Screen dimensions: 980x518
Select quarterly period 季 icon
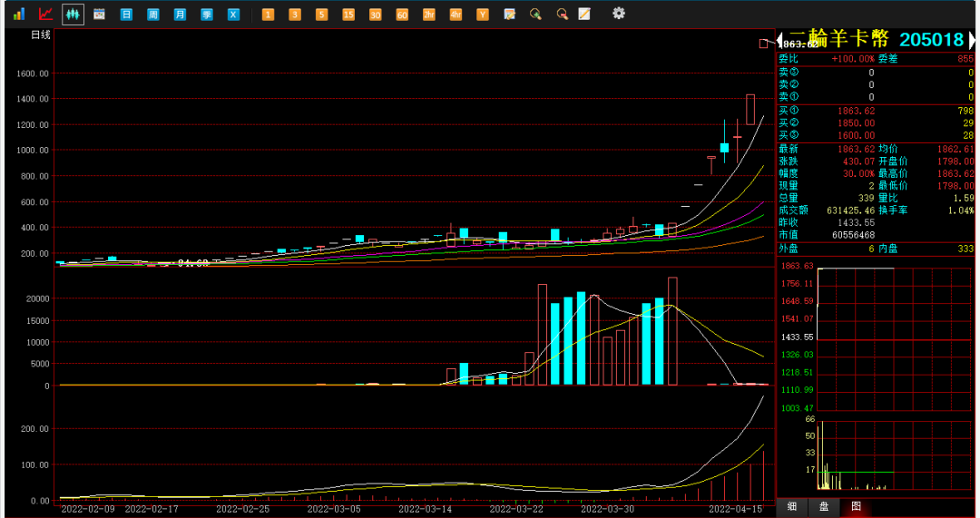[x=207, y=14]
